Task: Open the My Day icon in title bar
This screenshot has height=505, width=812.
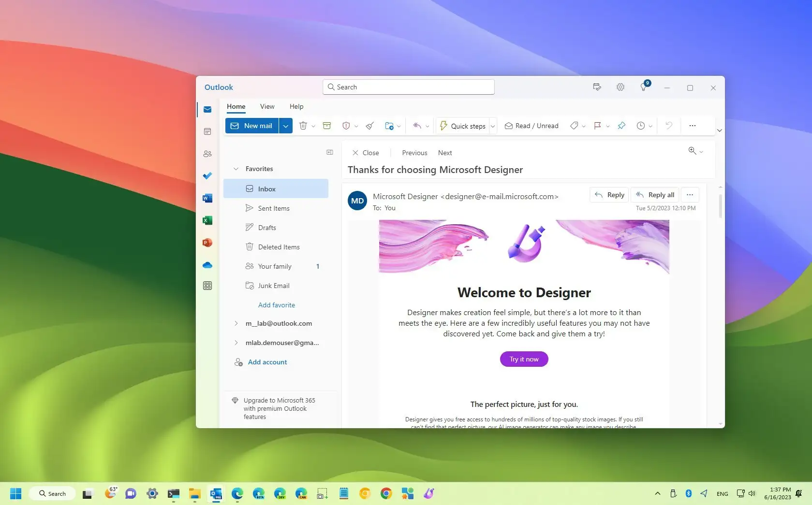Action: click(x=597, y=87)
